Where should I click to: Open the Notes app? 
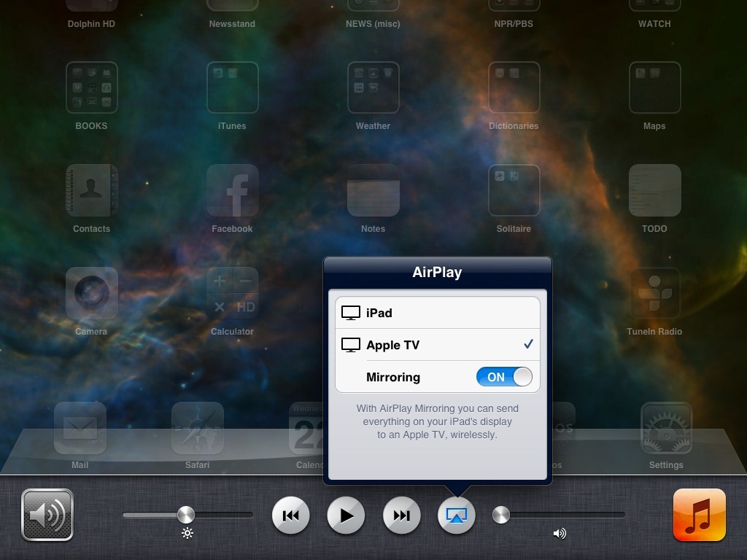click(x=373, y=190)
